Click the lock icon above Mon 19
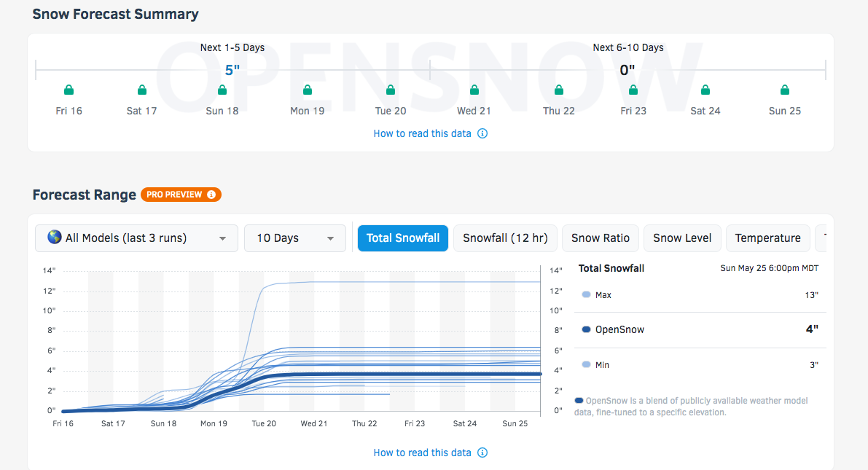 (308, 90)
